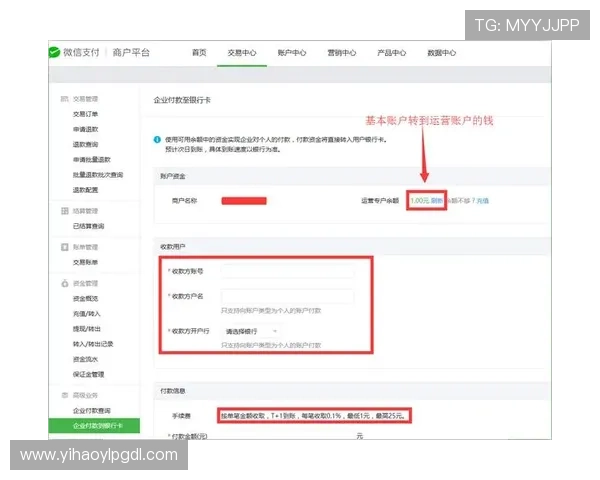The height and width of the screenshot is (480, 600).
Task: Click the 资金管理 money bag icon
Action: pos(65,283)
